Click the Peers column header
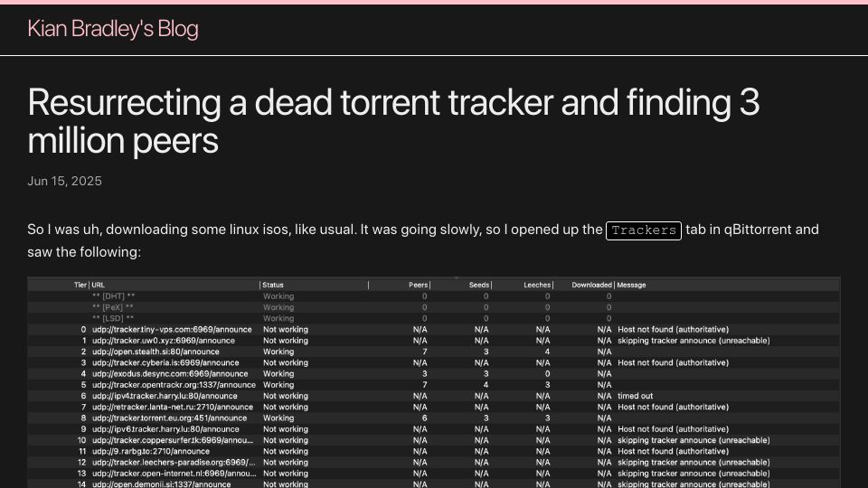 click(419, 285)
